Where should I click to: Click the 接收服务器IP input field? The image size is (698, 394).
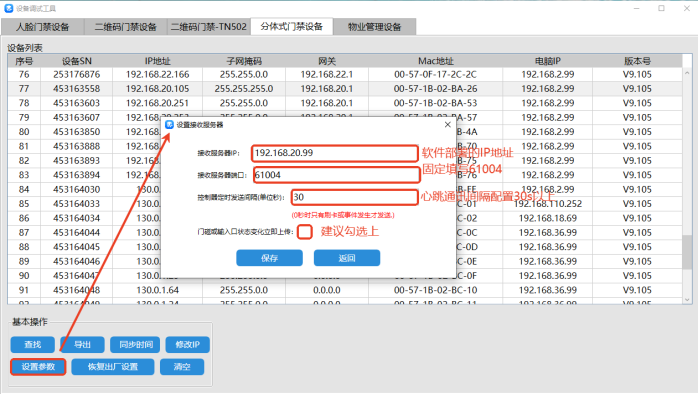click(x=334, y=153)
